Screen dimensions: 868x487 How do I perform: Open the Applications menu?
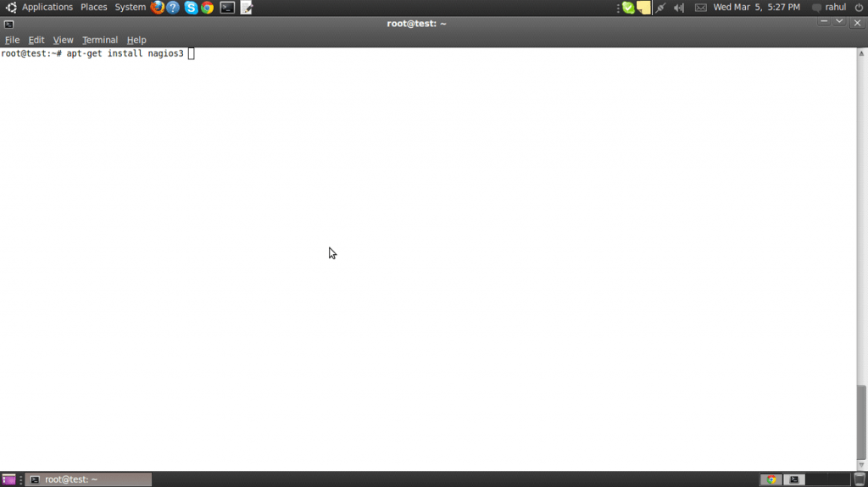47,8
